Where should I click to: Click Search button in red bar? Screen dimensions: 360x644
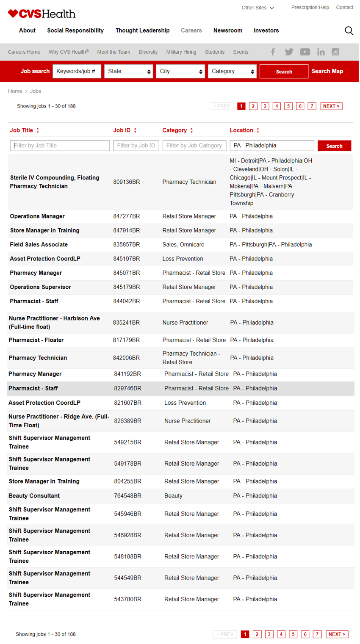[284, 72]
